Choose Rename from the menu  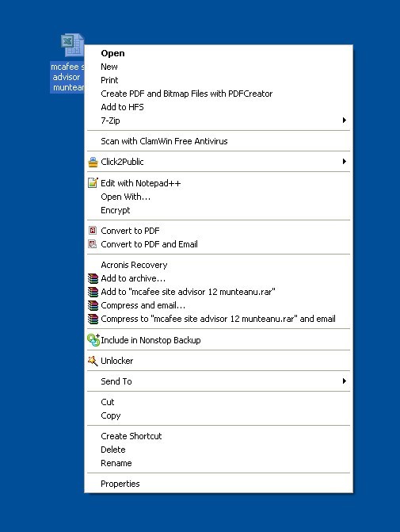[219, 463]
